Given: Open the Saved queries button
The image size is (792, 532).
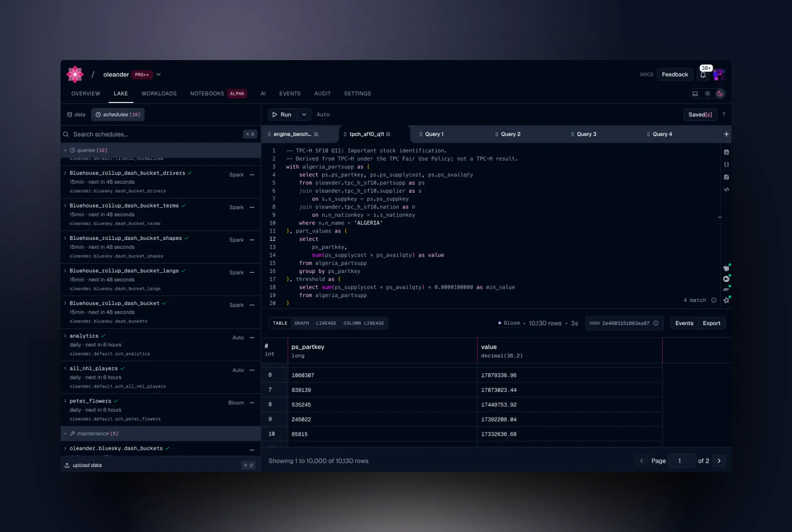Looking at the screenshot, I should (700, 115).
